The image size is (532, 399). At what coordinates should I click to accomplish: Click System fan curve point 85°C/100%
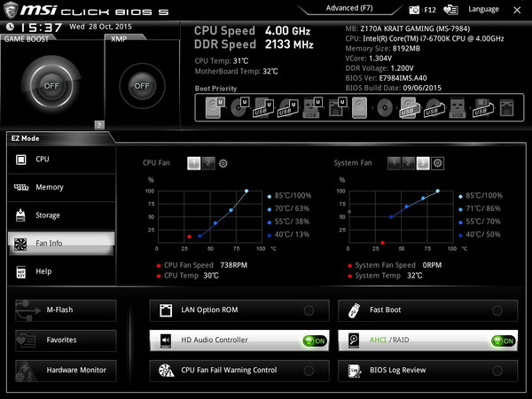[438, 191]
